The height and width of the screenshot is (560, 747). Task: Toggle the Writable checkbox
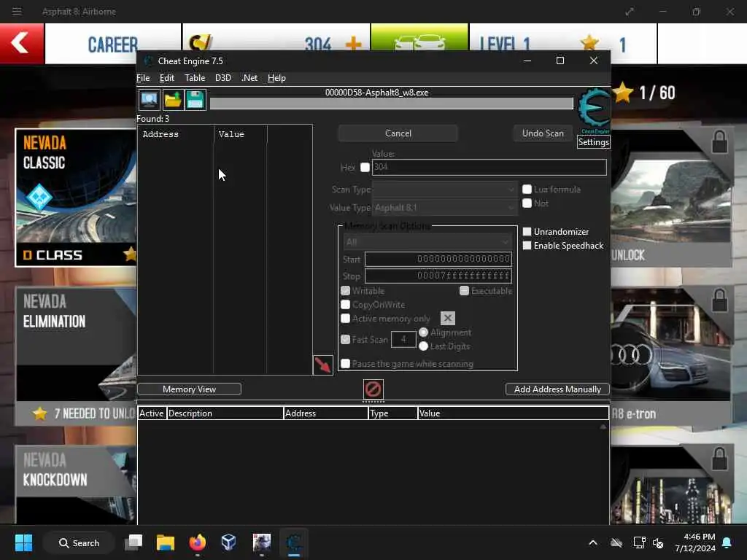[x=345, y=290]
